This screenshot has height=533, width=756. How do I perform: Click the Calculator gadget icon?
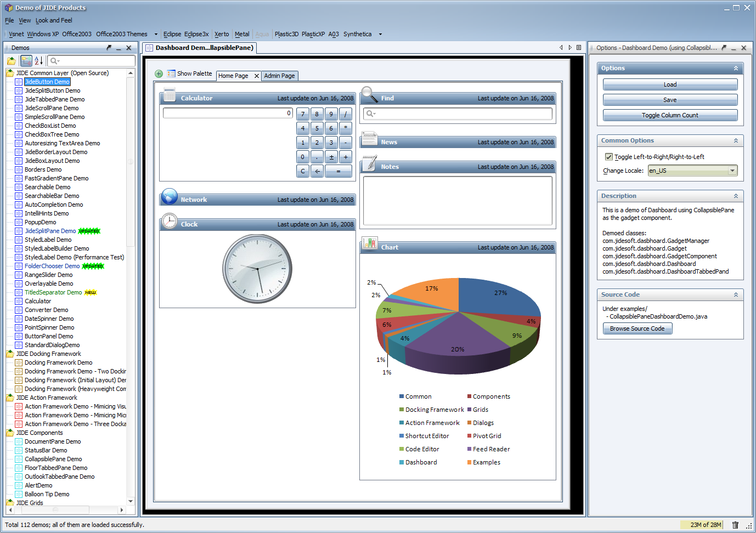(170, 94)
